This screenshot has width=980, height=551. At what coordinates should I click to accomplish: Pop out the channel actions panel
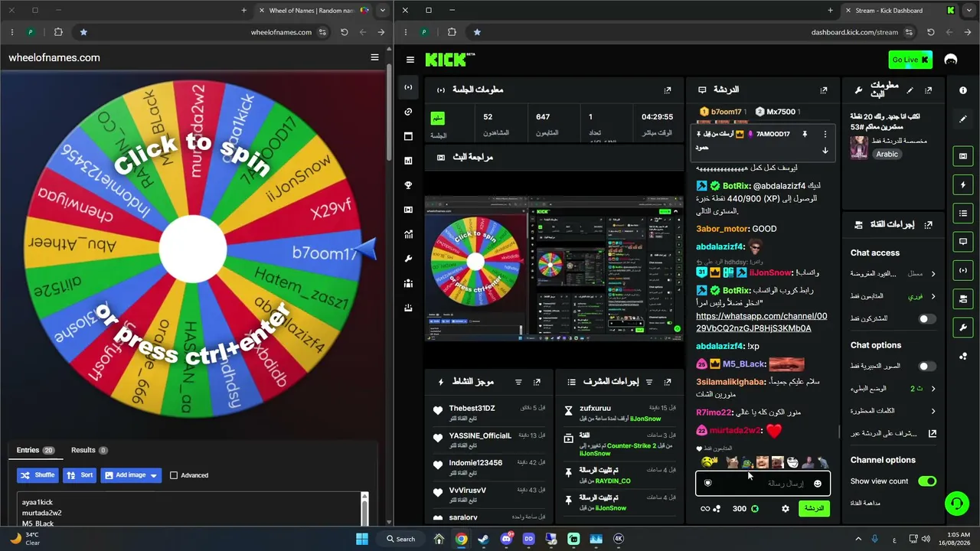(929, 225)
